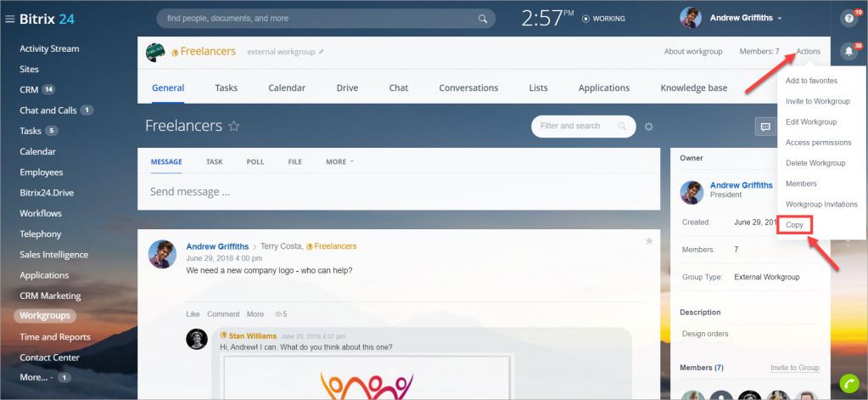This screenshot has height=400, width=868.
Task: Select Delete Workgroup menu entry
Action: point(815,163)
